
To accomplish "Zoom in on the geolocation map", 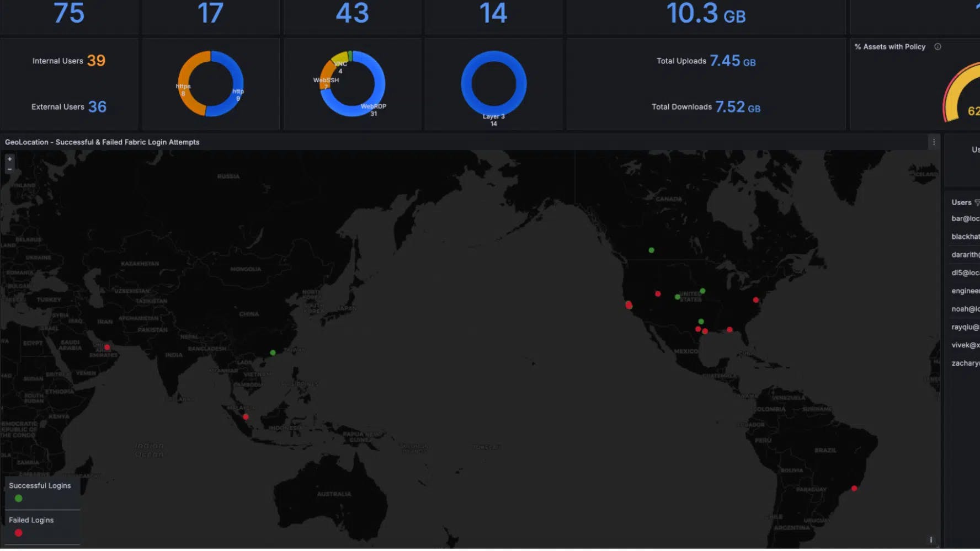I will click(x=9, y=159).
